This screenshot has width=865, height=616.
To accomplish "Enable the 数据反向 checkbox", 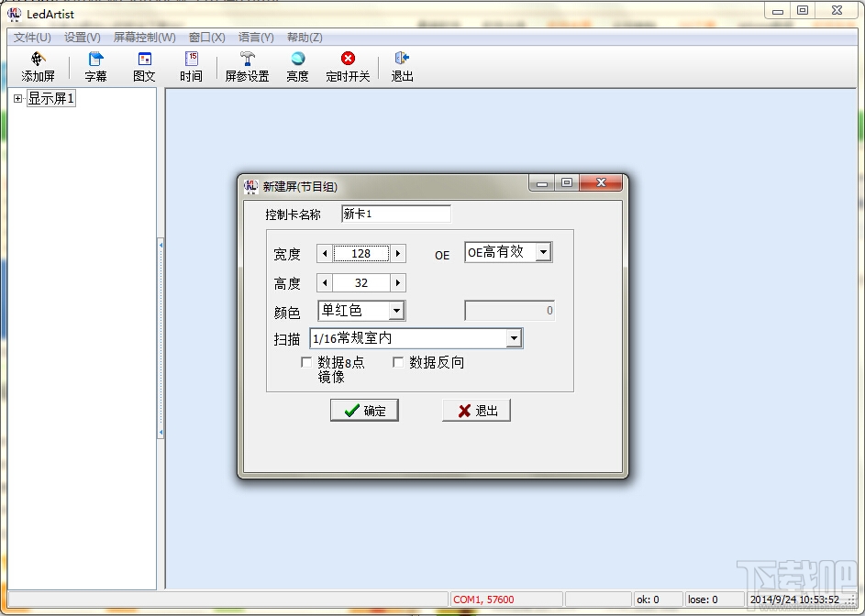I will point(398,362).
